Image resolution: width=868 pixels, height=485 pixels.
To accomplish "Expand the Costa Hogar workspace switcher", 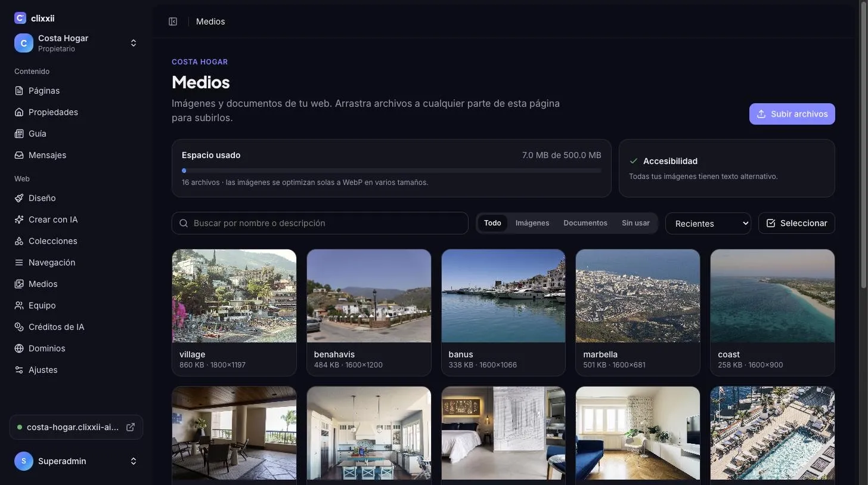I will point(76,43).
